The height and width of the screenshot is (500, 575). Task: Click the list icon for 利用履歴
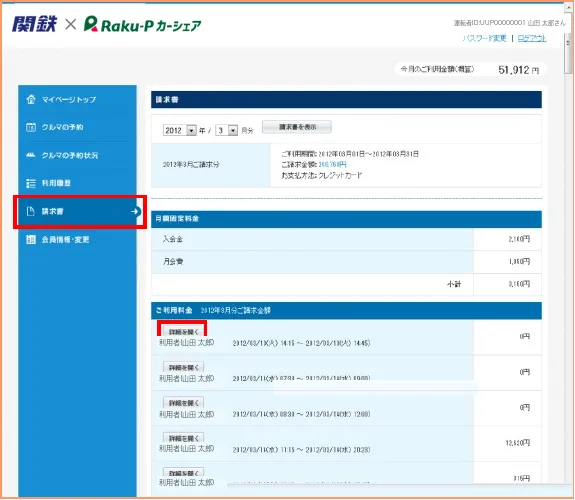pos(31,183)
